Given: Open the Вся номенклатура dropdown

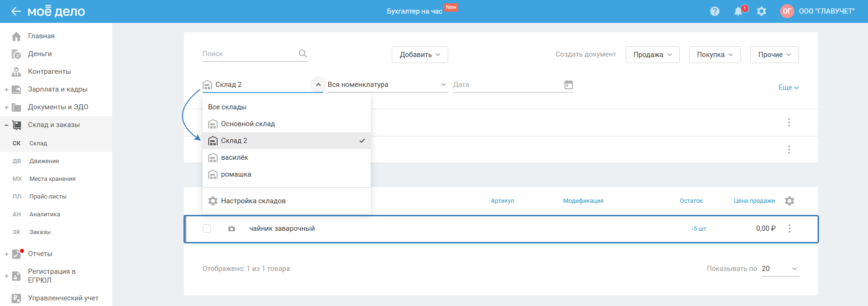Looking at the screenshot, I should click(388, 85).
